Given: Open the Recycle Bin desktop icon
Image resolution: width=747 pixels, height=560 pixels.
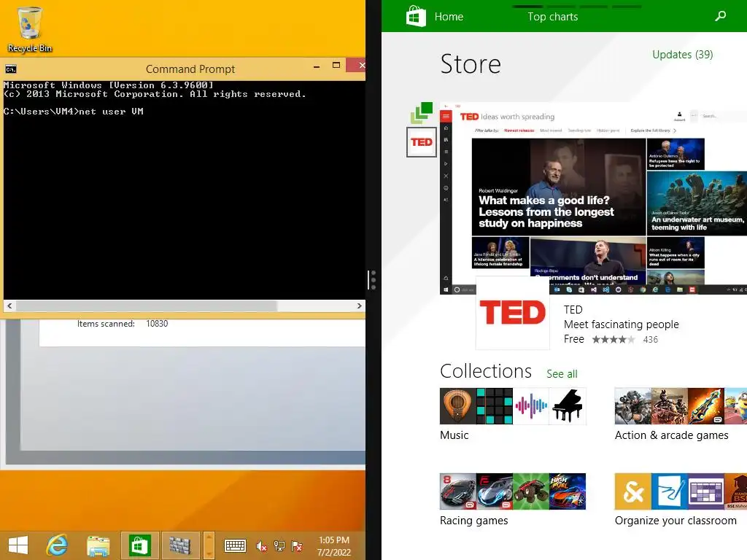Looking at the screenshot, I should (x=29, y=29).
